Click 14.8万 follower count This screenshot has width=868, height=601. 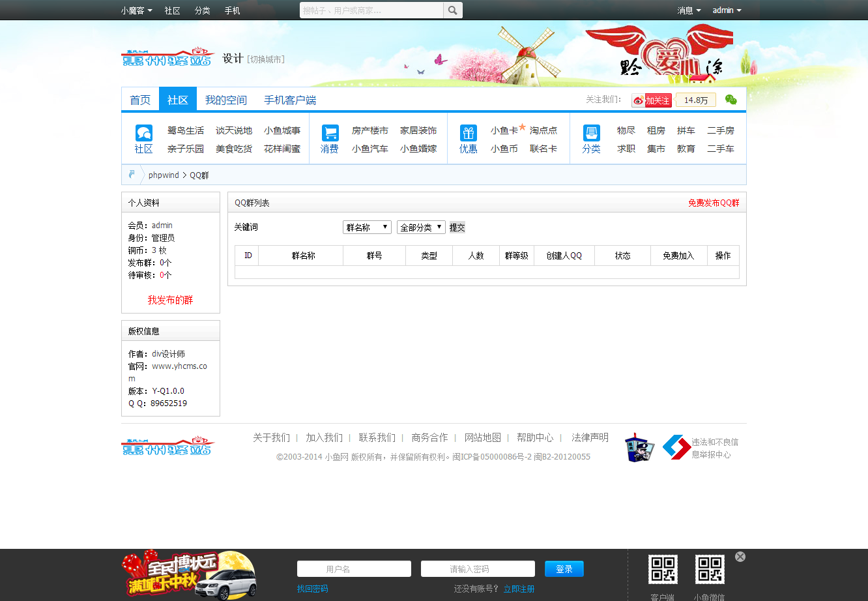pyautogui.click(x=696, y=100)
